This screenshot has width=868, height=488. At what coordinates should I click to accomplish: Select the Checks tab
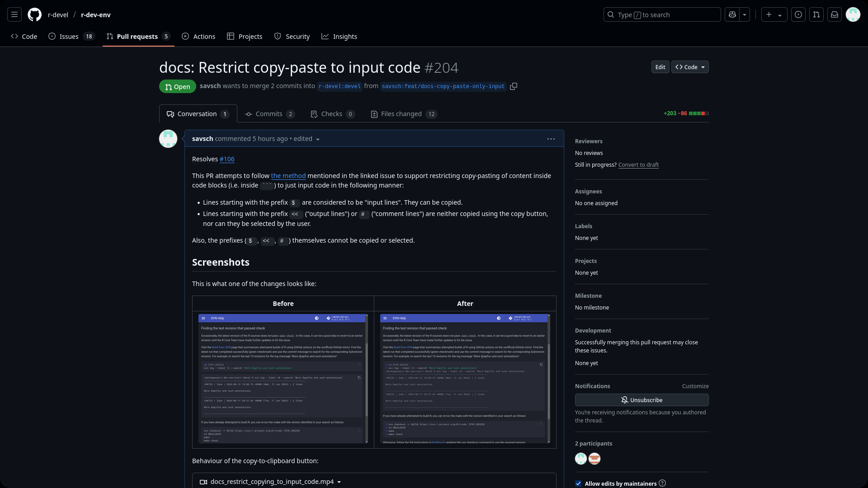[x=333, y=114]
